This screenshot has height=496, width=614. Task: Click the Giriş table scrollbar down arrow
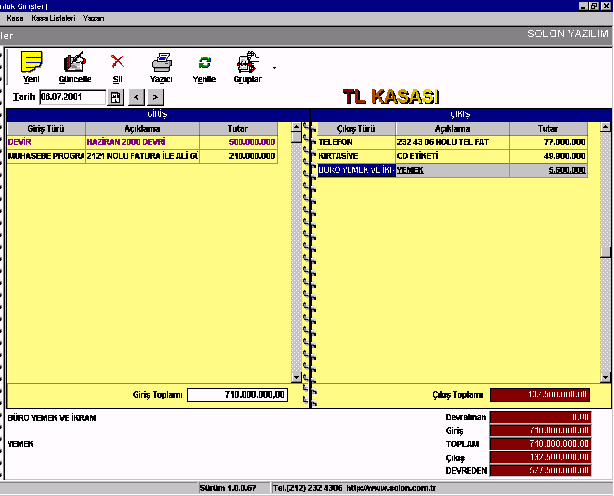tap(296, 377)
